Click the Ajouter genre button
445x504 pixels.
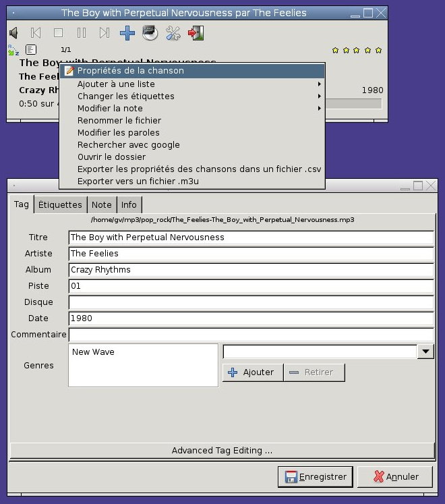pos(253,372)
